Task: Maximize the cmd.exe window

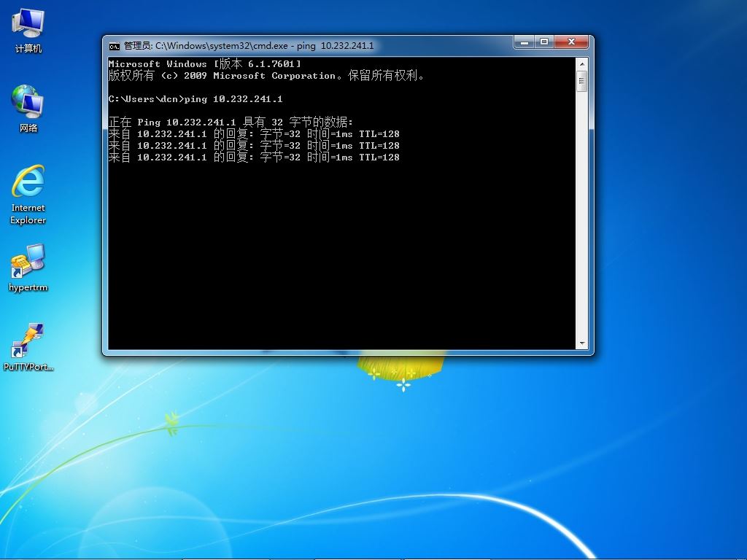Action: point(544,42)
